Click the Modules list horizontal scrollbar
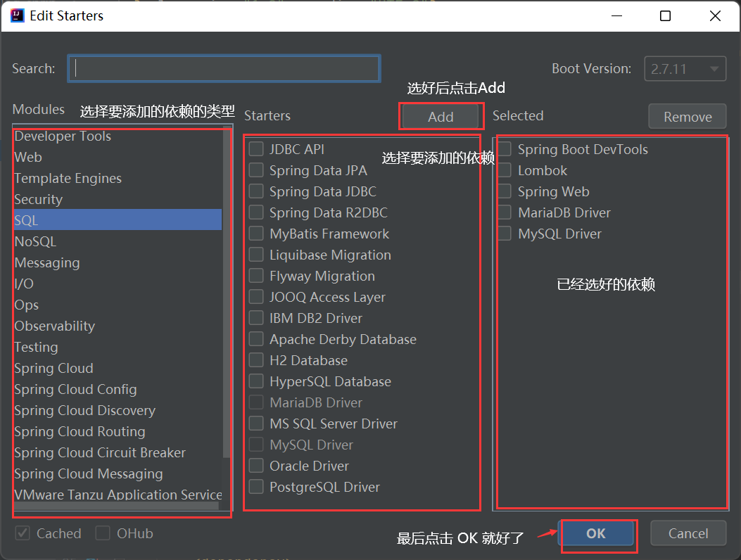 pos(116,506)
